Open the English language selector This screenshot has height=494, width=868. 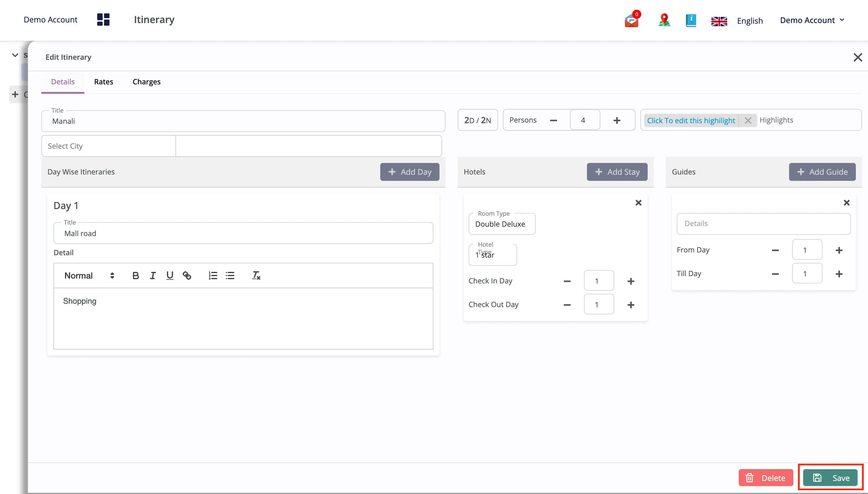click(x=750, y=21)
